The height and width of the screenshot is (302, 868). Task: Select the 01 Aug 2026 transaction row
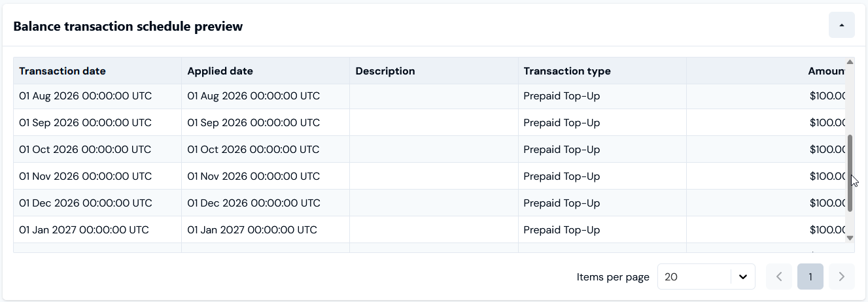(430, 96)
